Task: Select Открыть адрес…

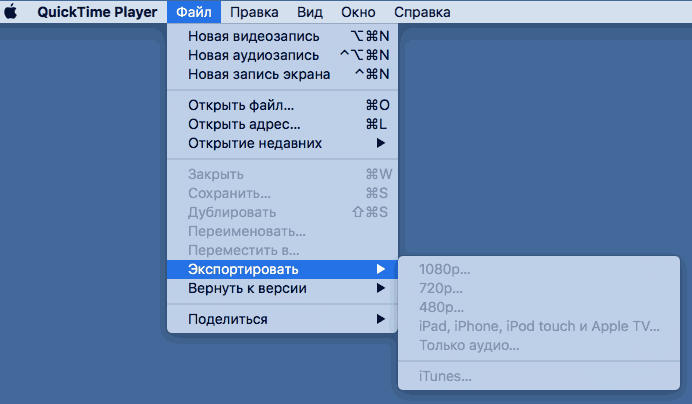Action: pos(282,124)
